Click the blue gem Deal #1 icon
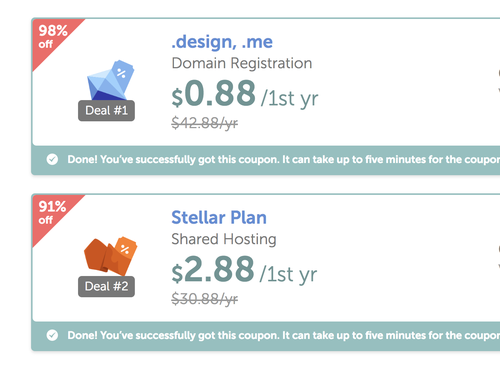 click(x=110, y=80)
